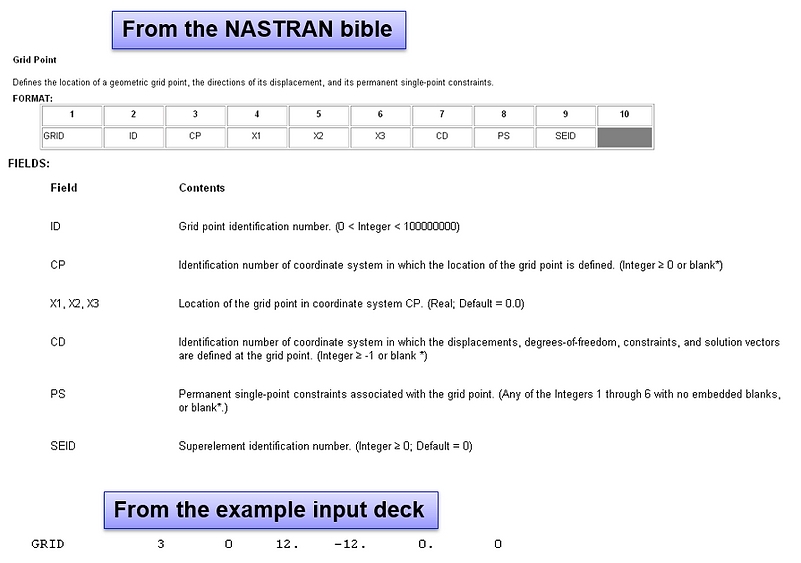Click the 'Superelement identification number' description

[325, 446]
